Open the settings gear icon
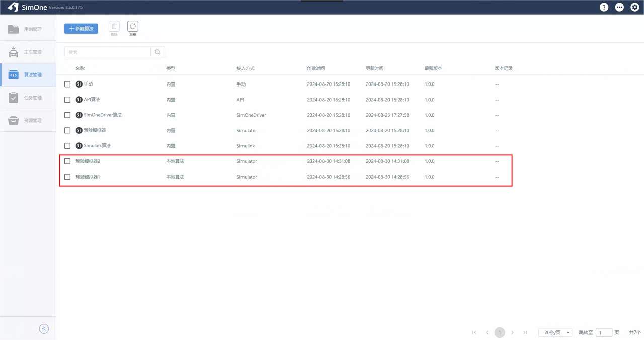 tap(635, 7)
